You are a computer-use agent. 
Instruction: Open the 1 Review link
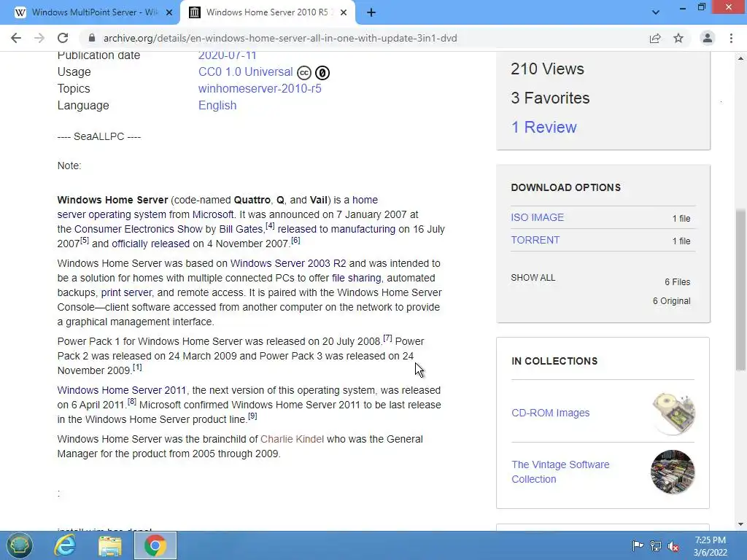[x=543, y=127]
